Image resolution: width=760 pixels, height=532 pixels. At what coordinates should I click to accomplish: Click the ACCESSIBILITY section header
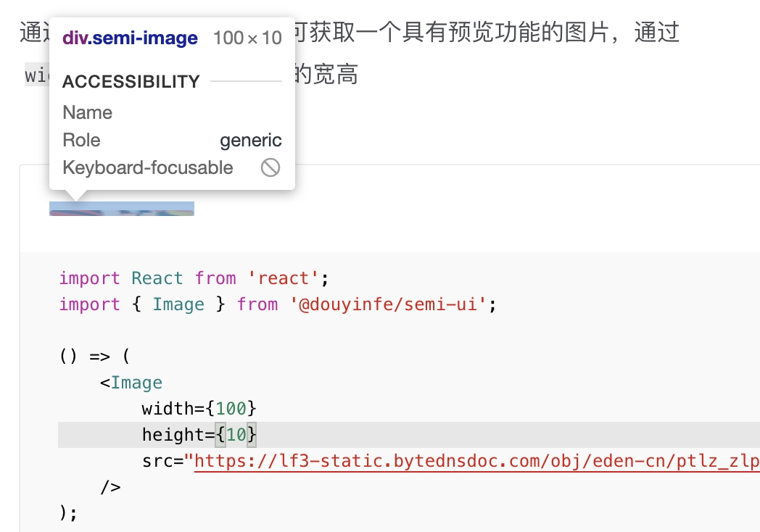[x=131, y=82]
